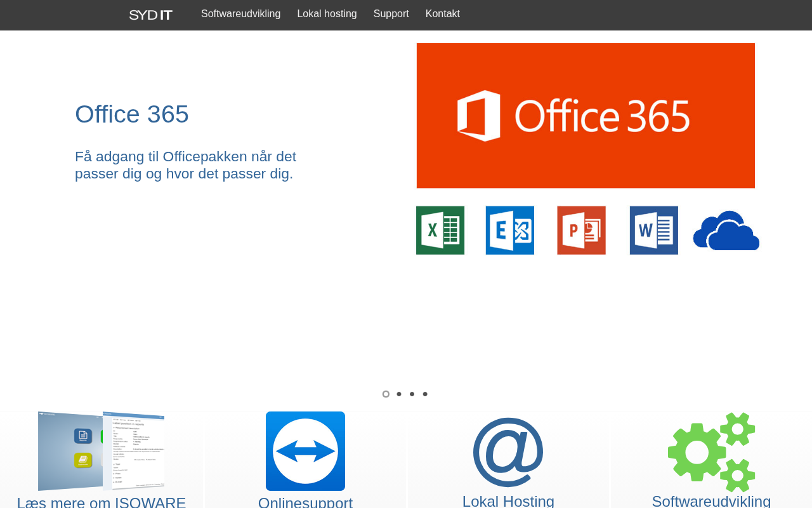This screenshot has height=508, width=812.
Task: Click the Excel icon
Action: click(440, 231)
